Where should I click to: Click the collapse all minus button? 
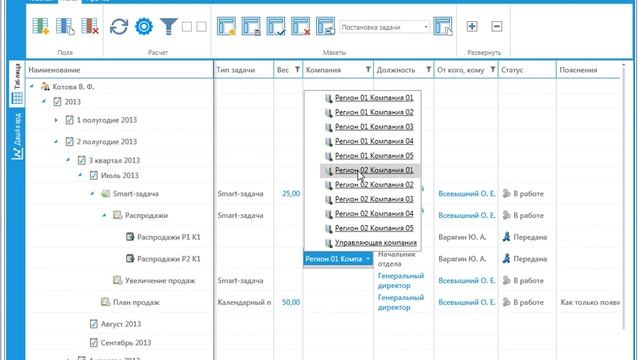(496, 27)
